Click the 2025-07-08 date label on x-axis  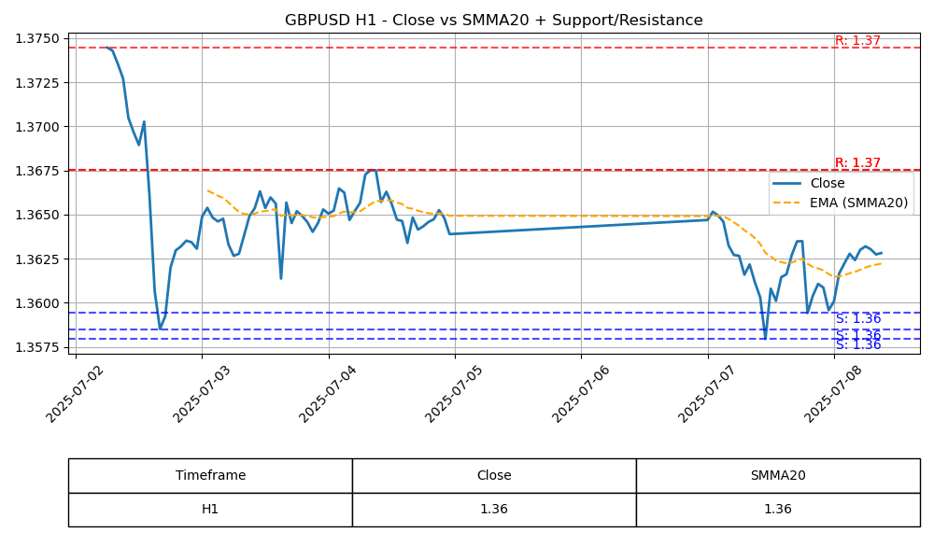coord(833,393)
